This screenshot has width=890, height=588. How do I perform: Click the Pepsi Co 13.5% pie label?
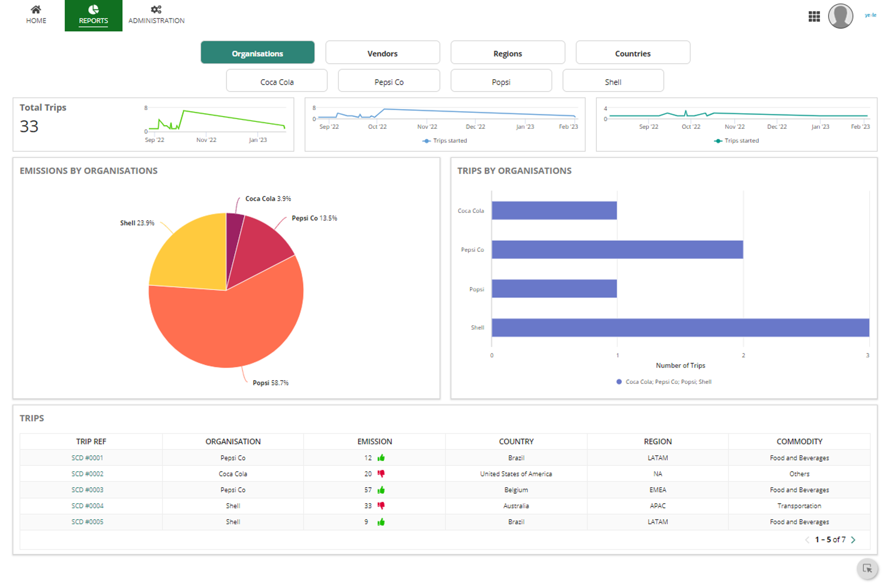pyautogui.click(x=314, y=218)
